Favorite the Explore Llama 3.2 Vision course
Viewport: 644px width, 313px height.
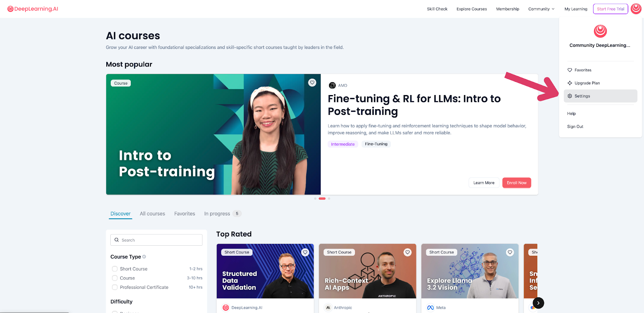click(x=510, y=252)
